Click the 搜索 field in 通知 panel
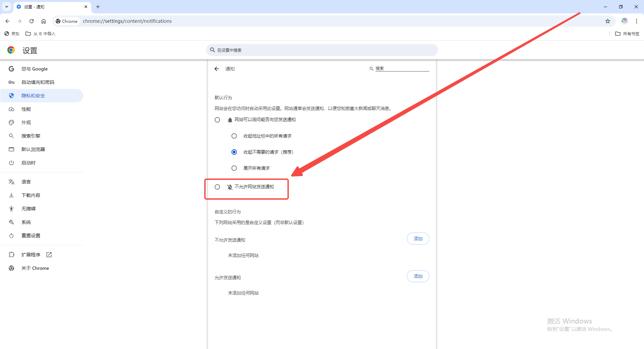Viewport: 644px width, 349px height. (402, 68)
